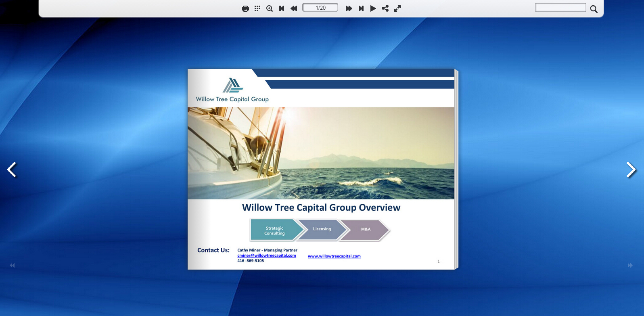Screen dimensions: 644x316
Task: Click the Willow Tree Capital Group logo
Action: (x=232, y=90)
